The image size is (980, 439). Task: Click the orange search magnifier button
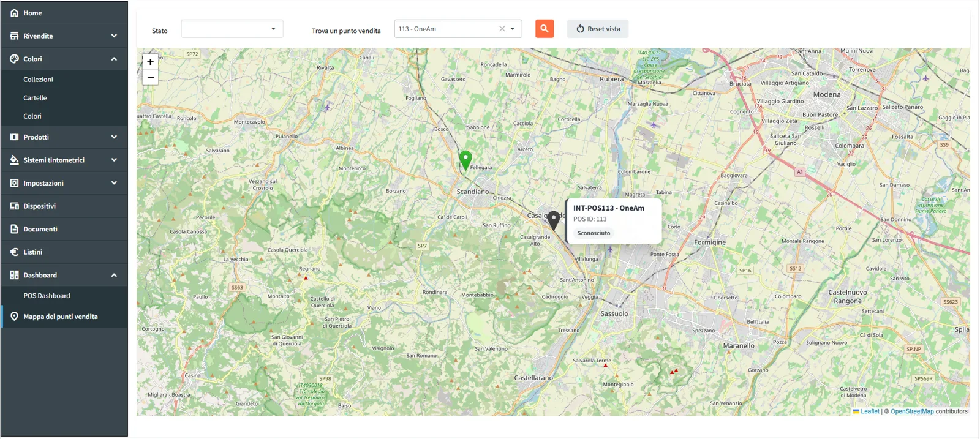click(x=545, y=29)
